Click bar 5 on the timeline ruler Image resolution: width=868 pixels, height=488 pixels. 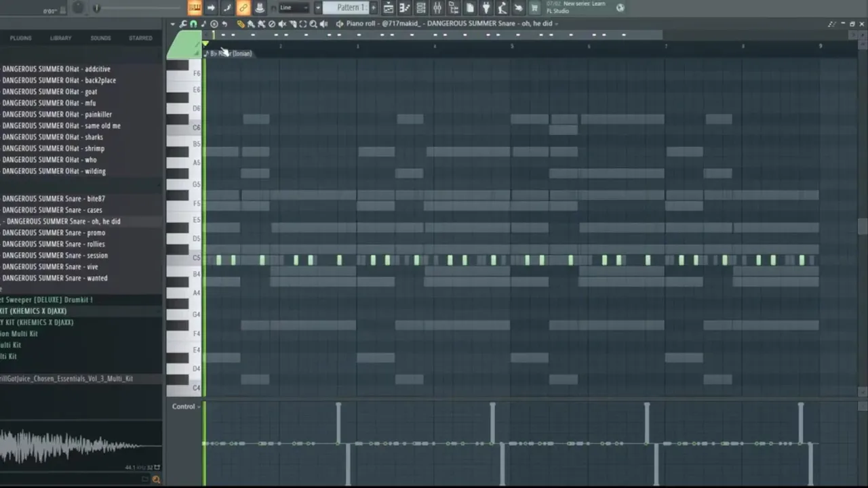tap(512, 46)
